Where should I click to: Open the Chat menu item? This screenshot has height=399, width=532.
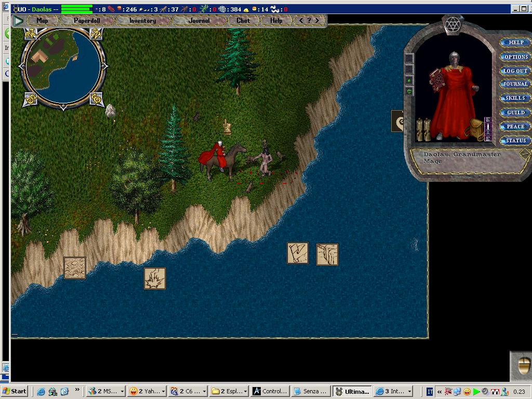[243, 21]
